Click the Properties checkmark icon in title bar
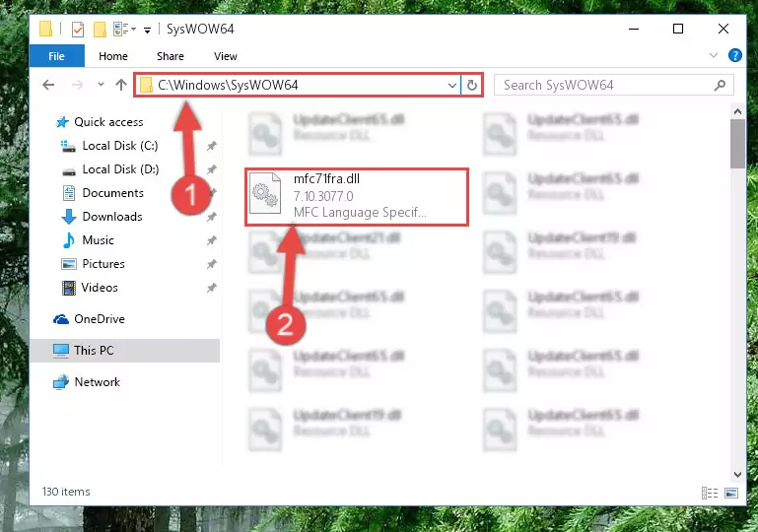The width and height of the screenshot is (758, 532). (77, 30)
